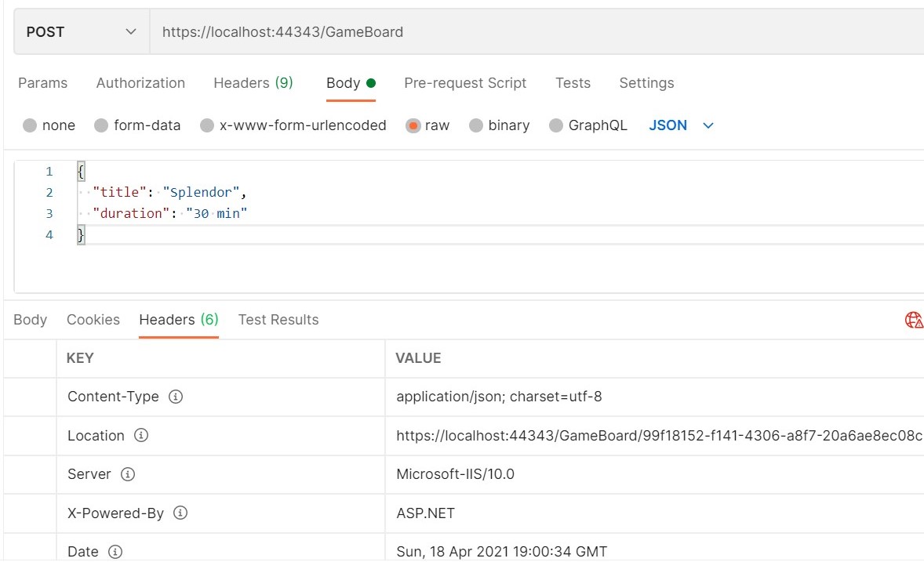924x562 pixels.
Task: Open the Test Results tab
Action: point(278,320)
